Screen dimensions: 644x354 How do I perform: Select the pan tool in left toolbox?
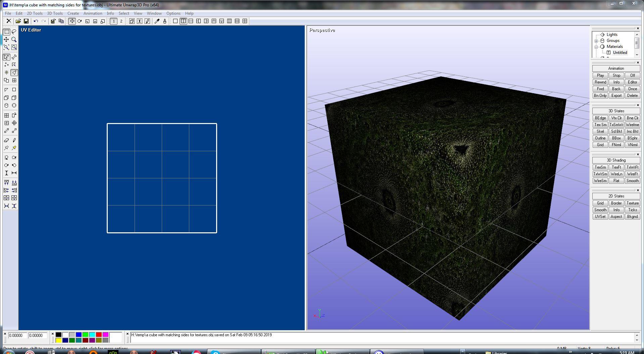(6, 40)
